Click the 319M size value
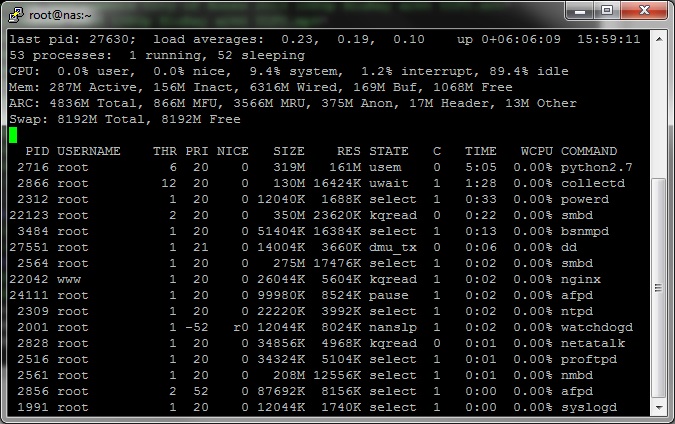Viewport: 675px width, 424px height. (x=289, y=167)
